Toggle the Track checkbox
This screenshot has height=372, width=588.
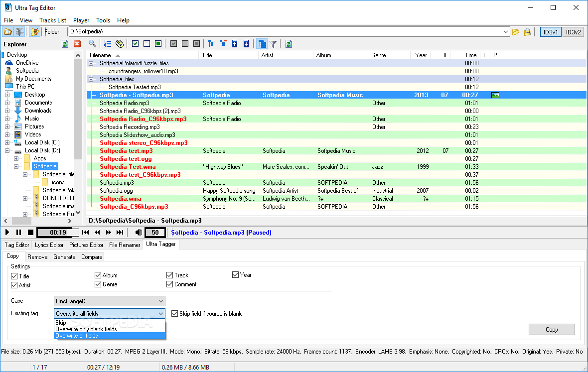point(169,275)
